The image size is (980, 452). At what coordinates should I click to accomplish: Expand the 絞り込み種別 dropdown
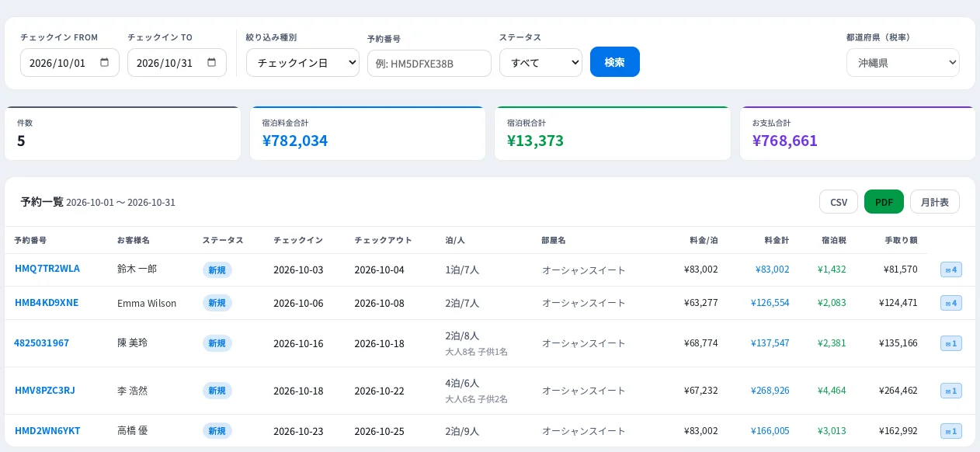pos(303,63)
